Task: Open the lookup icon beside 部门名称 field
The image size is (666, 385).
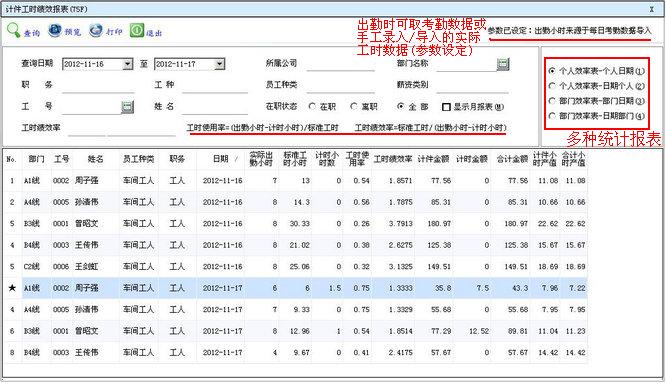Action: (503, 64)
